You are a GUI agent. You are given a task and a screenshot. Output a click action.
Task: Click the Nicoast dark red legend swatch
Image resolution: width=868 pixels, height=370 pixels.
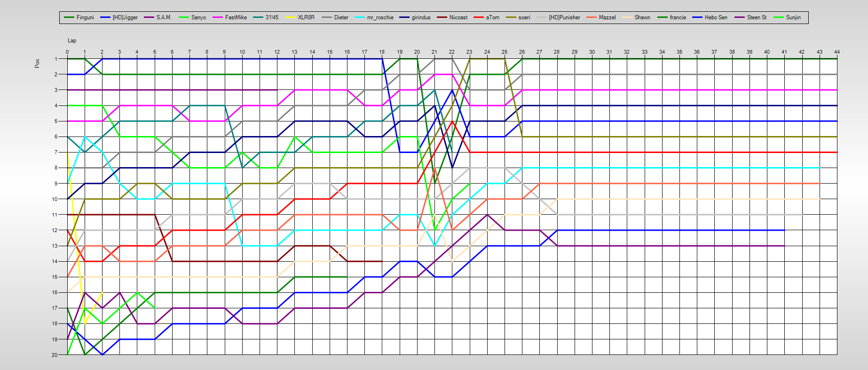[442, 17]
